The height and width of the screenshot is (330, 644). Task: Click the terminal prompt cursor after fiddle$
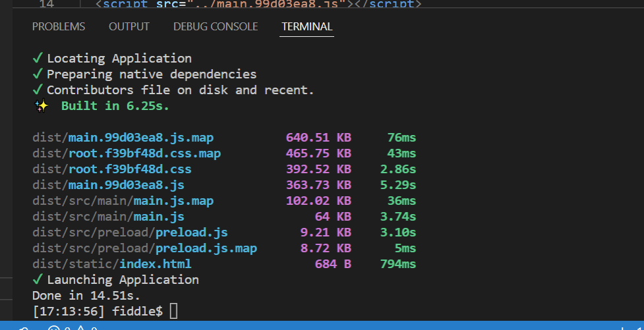pos(174,311)
